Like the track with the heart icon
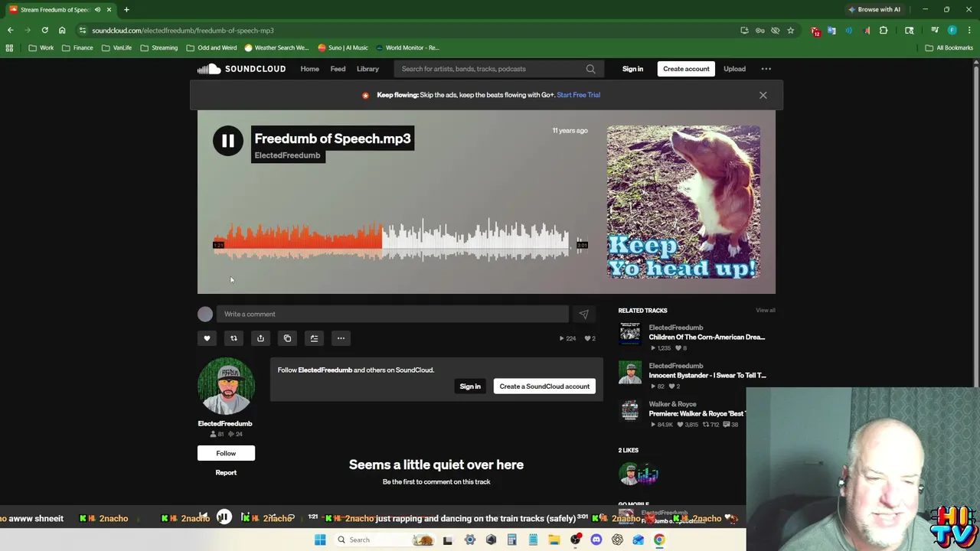Viewport: 980px width, 551px height. 207,338
